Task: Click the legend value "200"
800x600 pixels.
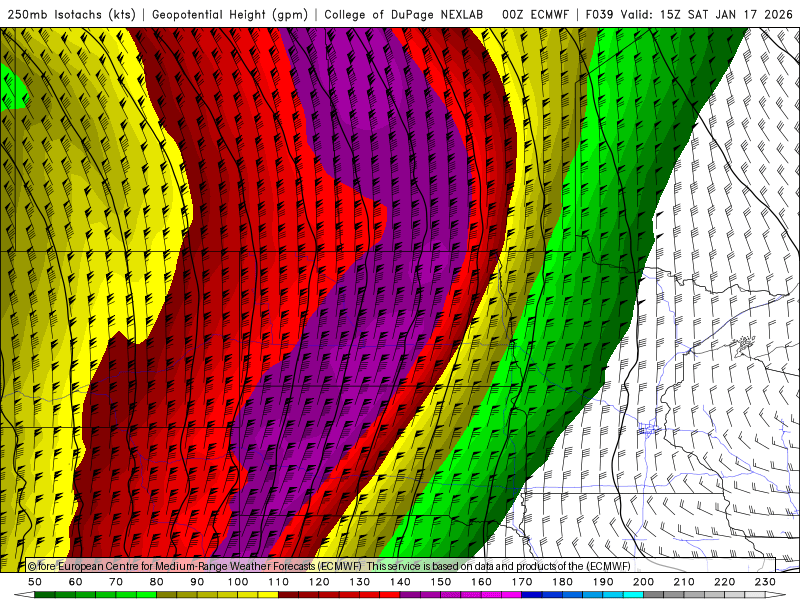Action: coord(643,582)
